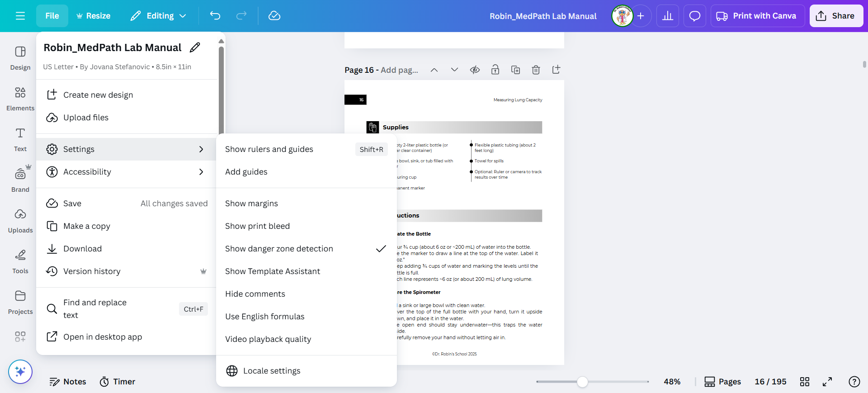Click the Canva AI sparkle assistant button

coord(20,372)
